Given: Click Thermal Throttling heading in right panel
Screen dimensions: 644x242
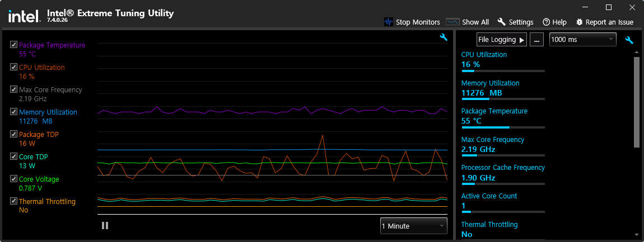Looking at the screenshot, I should point(489,224).
